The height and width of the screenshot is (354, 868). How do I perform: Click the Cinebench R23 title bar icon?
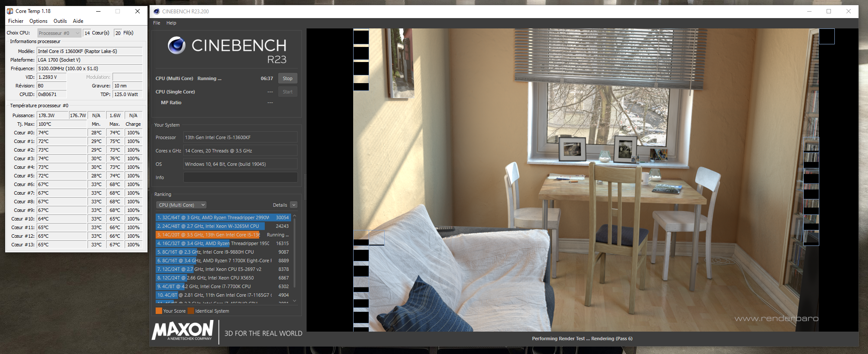click(157, 12)
